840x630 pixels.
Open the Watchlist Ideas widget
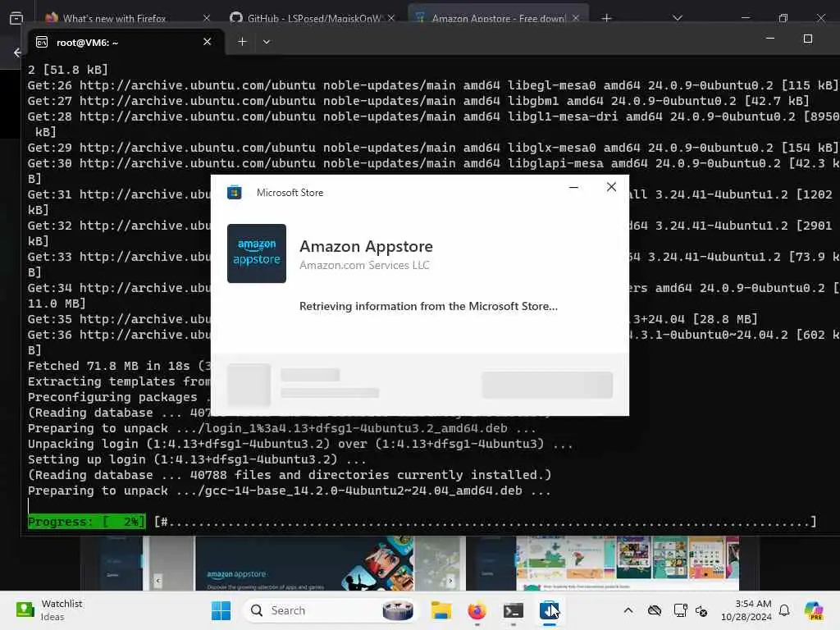click(x=49, y=610)
